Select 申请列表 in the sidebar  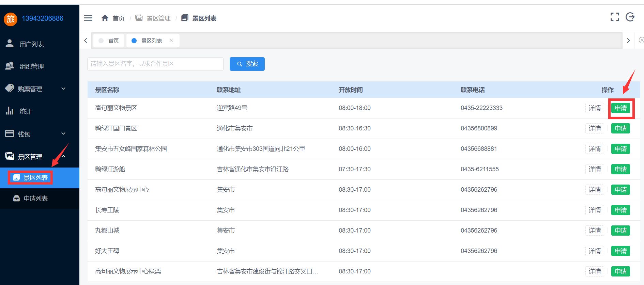point(35,198)
